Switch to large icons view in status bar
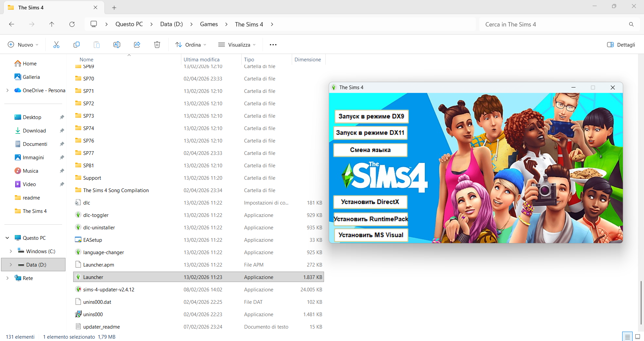Viewport: 644px width, 341px height. [638, 337]
